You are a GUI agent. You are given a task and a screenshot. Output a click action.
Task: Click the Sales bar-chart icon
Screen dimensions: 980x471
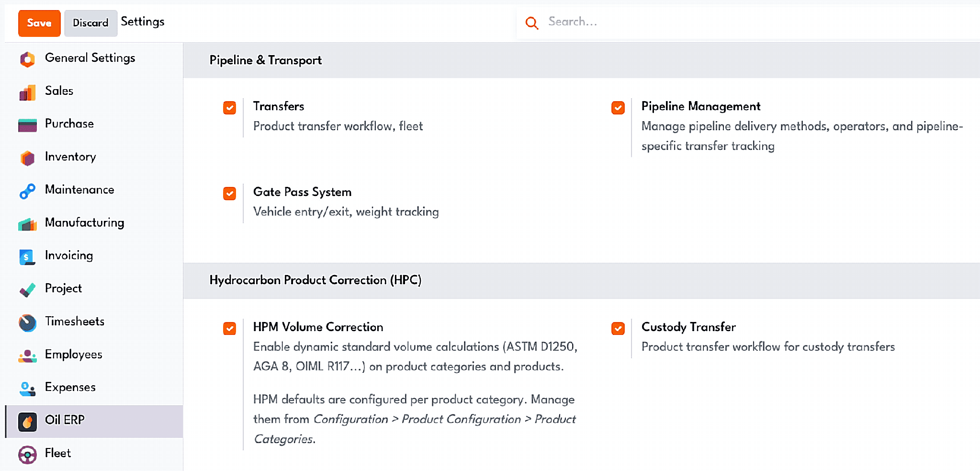click(x=27, y=92)
